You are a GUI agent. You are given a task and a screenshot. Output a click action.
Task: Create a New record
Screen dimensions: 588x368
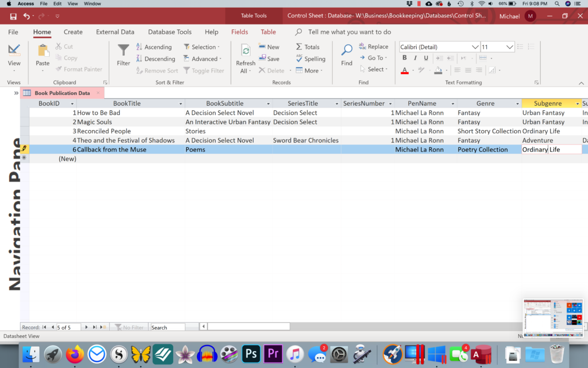268,47
